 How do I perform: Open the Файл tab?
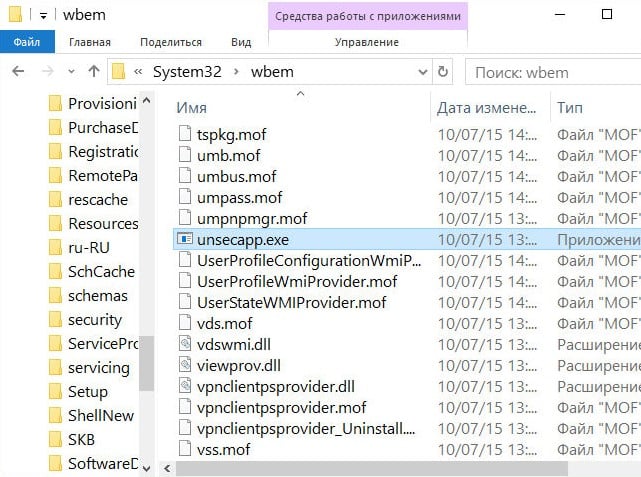coord(27,42)
